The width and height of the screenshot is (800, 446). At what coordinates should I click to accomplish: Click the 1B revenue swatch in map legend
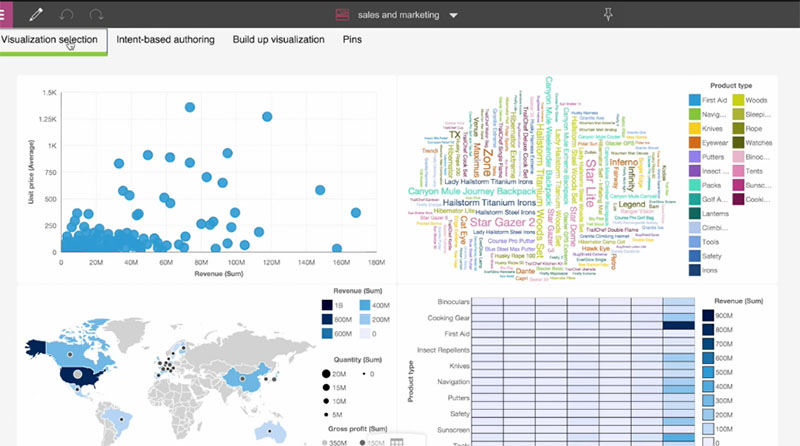328,306
